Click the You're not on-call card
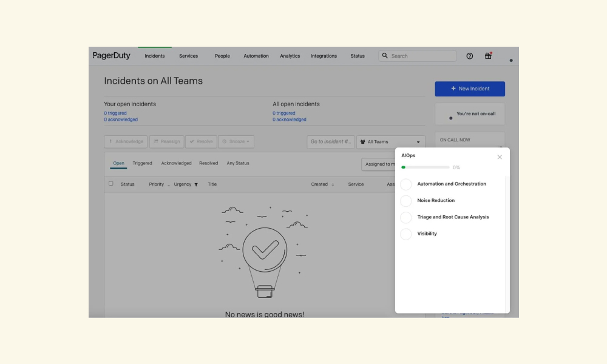Viewport: 607px width, 364px height. 470,113
